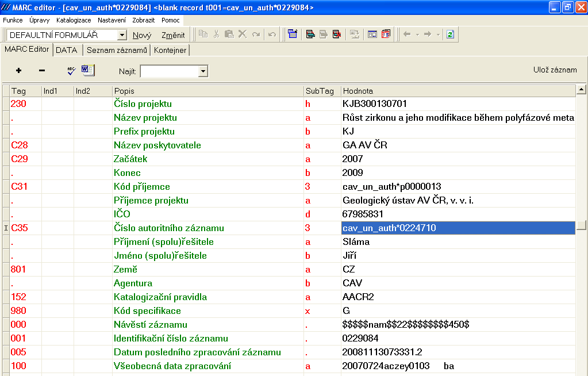Open the Funkce menu
588x376 pixels.
coord(13,20)
